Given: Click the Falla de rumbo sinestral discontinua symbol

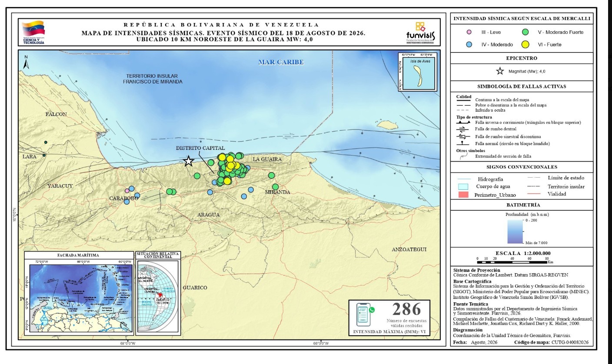Looking at the screenshot, I should click(x=462, y=136).
